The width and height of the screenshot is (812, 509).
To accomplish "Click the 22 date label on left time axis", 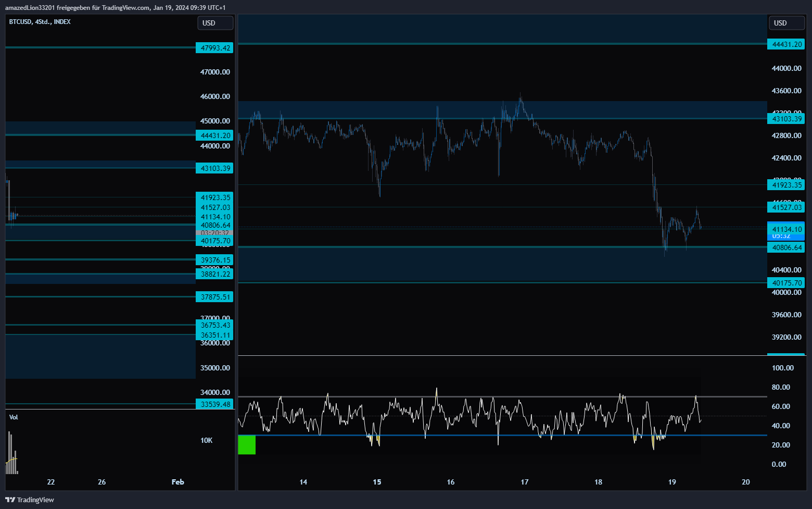I will (x=51, y=482).
